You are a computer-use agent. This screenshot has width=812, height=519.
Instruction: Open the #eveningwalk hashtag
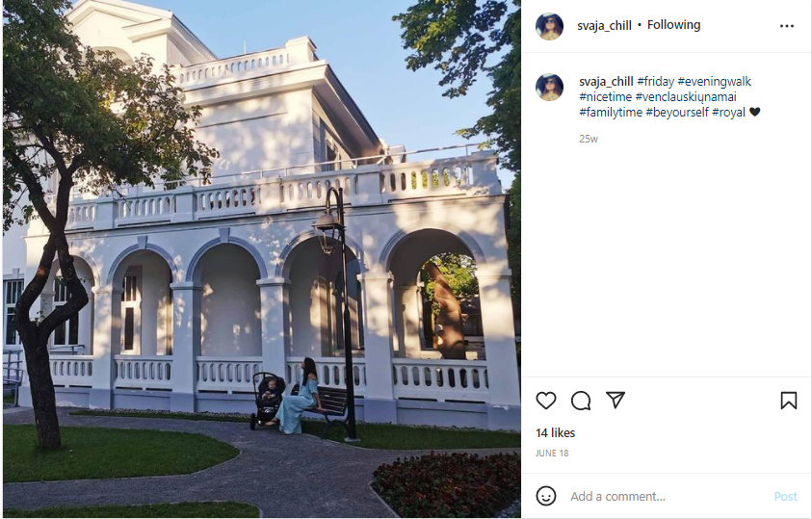coord(714,81)
